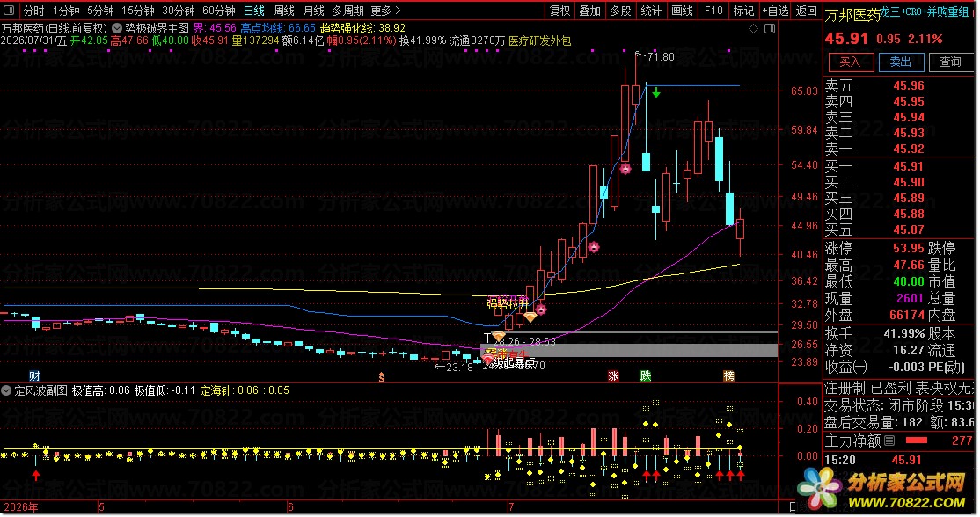Click the 卖出 sell button
This screenshot has height=517, width=980.
(x=901, y=62)
